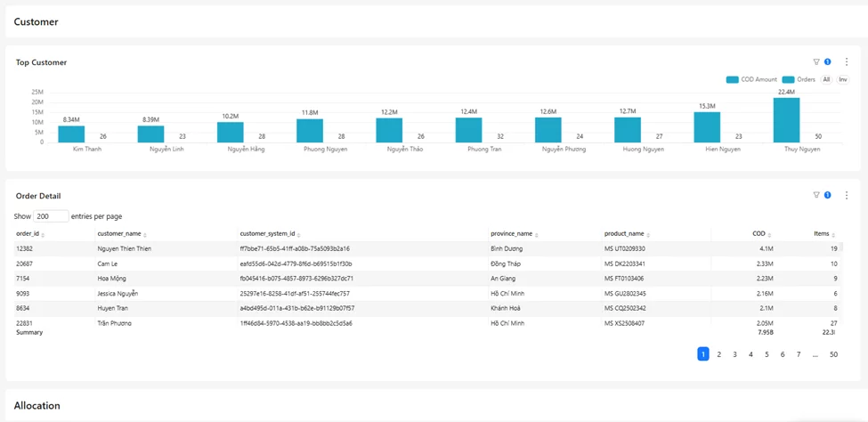
Task: Open the filter icon in Order Detail panel
Action: 816,195
